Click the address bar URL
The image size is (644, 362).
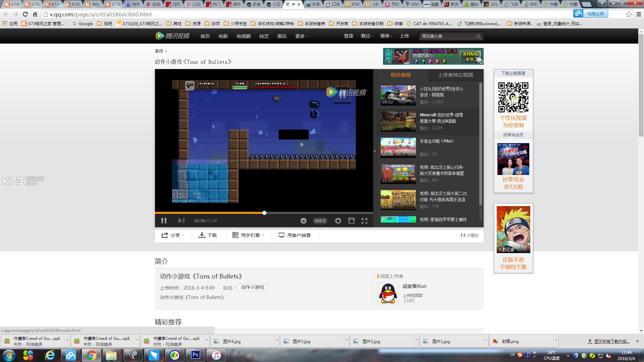(101, 14)
